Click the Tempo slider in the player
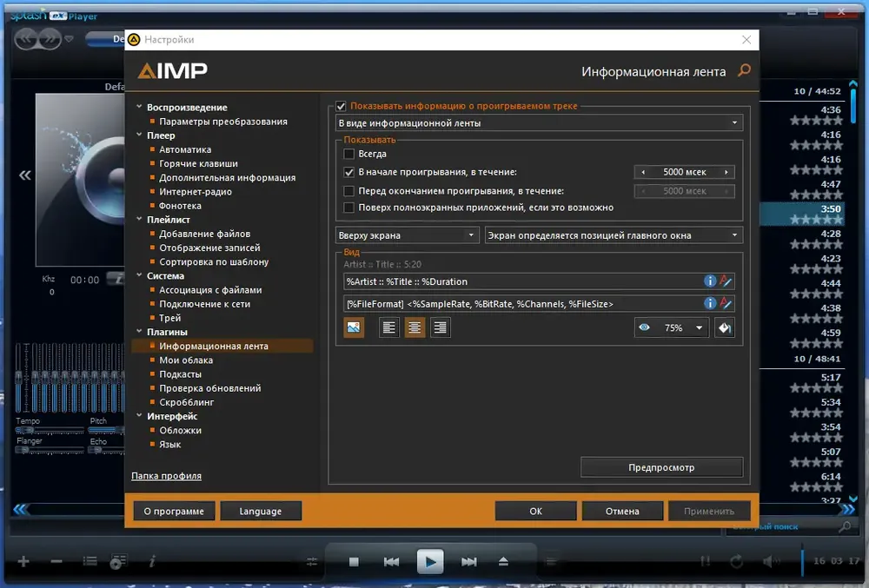 pyautogui.click(x=50, y=430)
